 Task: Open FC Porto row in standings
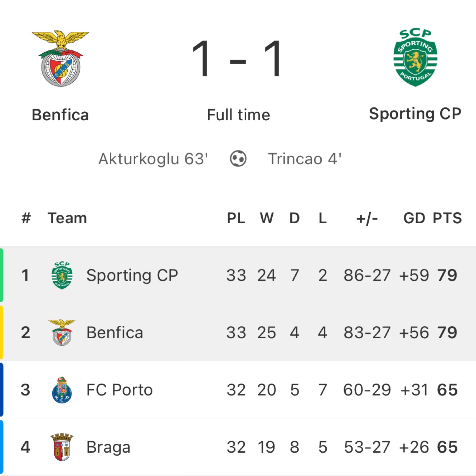click(x=238, y=390)
